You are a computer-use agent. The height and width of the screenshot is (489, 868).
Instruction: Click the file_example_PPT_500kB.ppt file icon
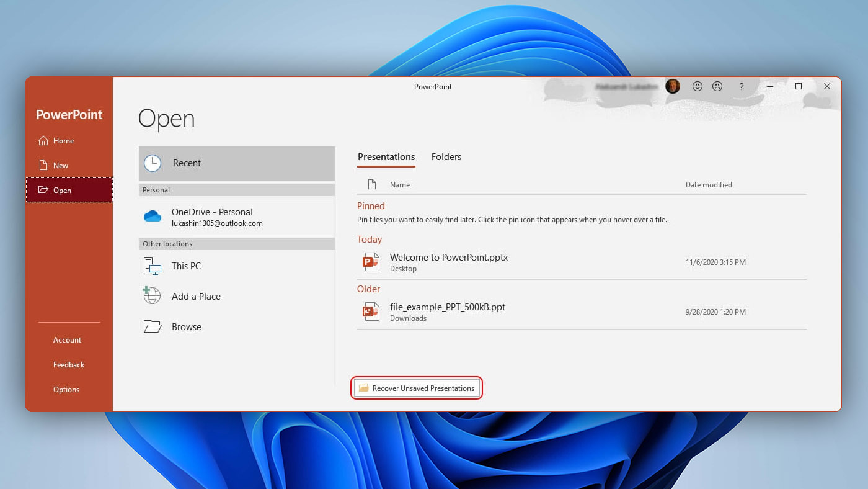click(371, 312)
